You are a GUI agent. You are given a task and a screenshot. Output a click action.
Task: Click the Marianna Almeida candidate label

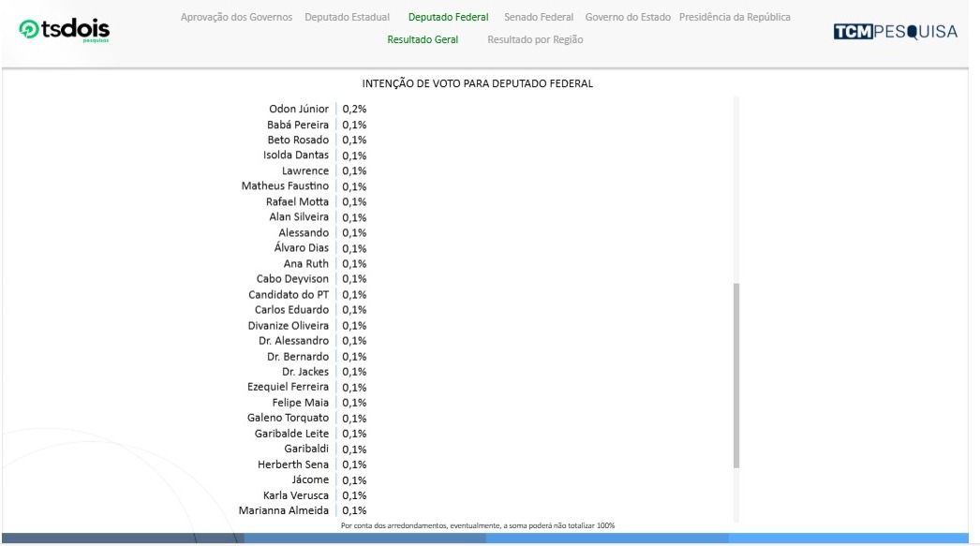[x=284, y=510]
